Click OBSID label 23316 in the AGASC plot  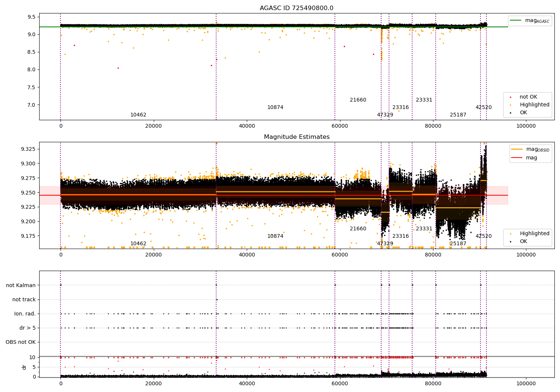[x=401, y=108]
